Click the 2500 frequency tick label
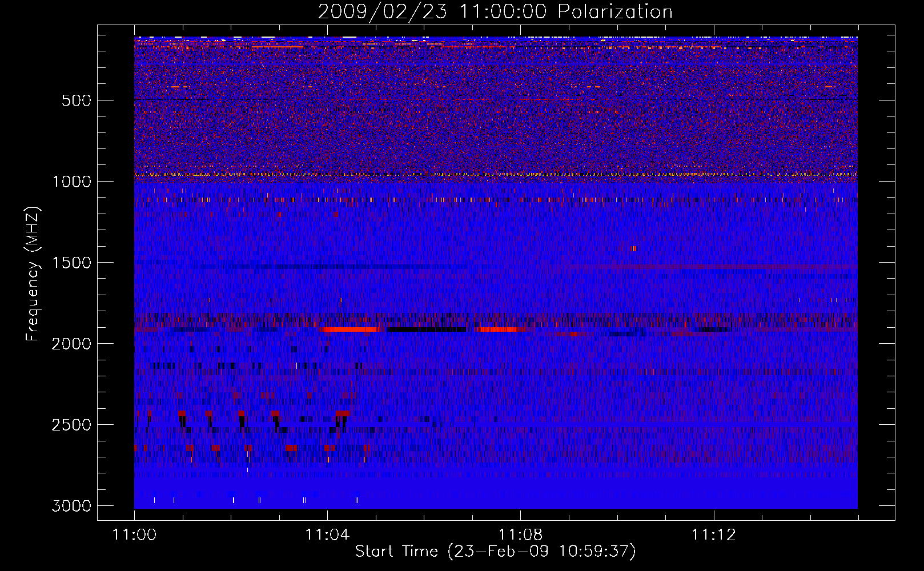This screenshot has width=924, height=571. click(x=71, y=425)
